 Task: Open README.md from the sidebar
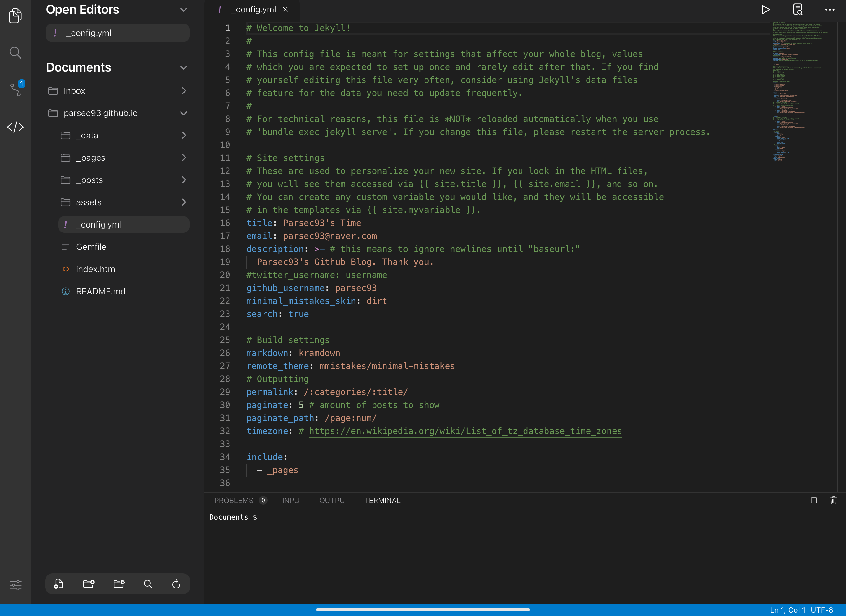[101, 291]
